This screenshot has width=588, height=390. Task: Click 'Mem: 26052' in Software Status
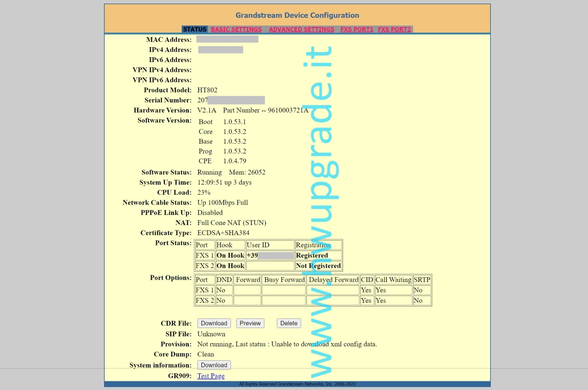247,172
